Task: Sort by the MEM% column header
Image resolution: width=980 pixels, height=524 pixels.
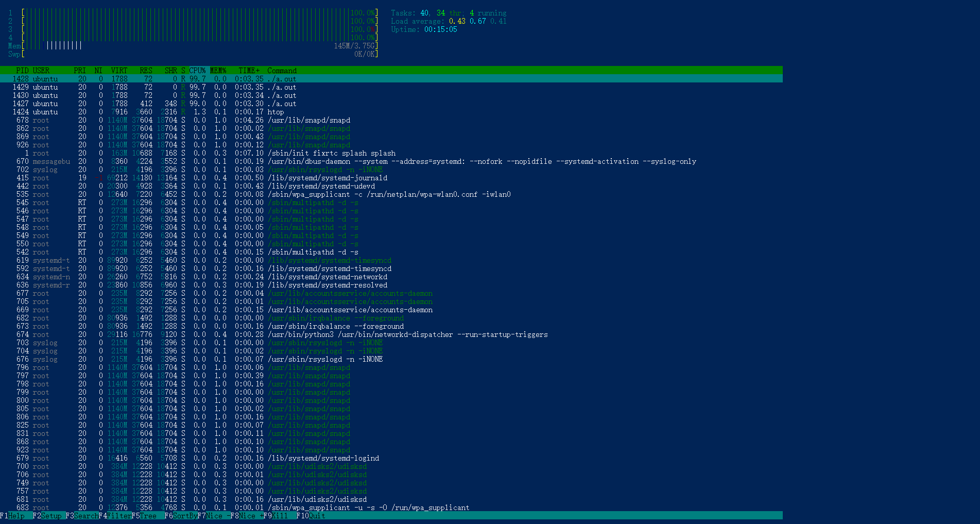Action: (218, 71)
